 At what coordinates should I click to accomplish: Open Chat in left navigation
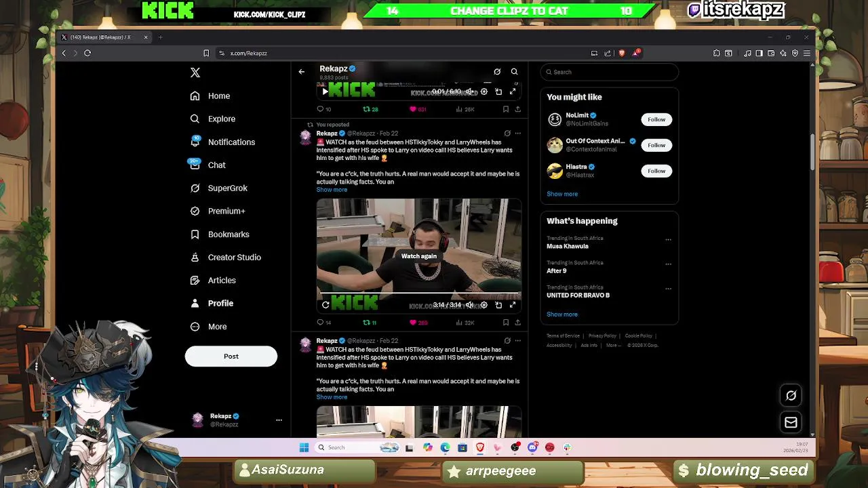point(208,165)
